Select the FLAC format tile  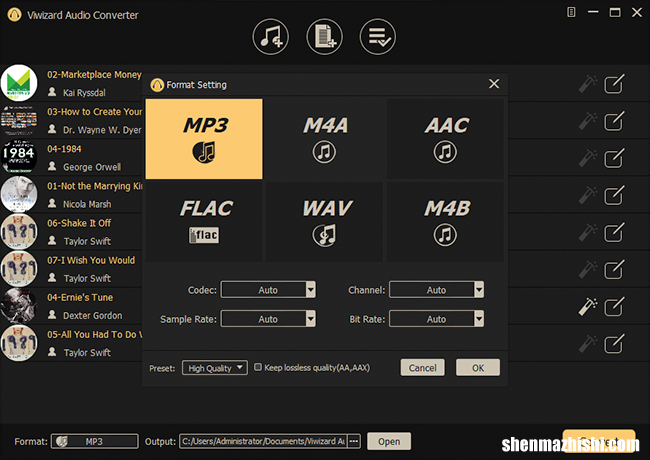tap(204, 222)
